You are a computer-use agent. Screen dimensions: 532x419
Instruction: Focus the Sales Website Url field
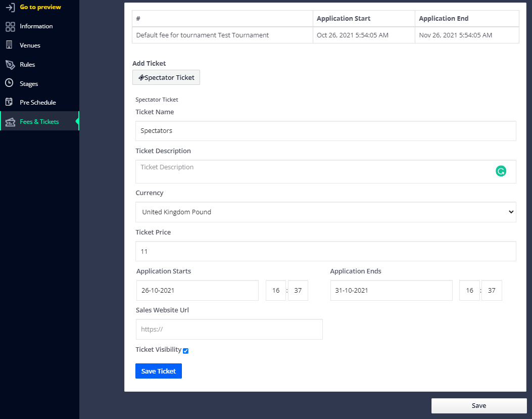(229, 330)
